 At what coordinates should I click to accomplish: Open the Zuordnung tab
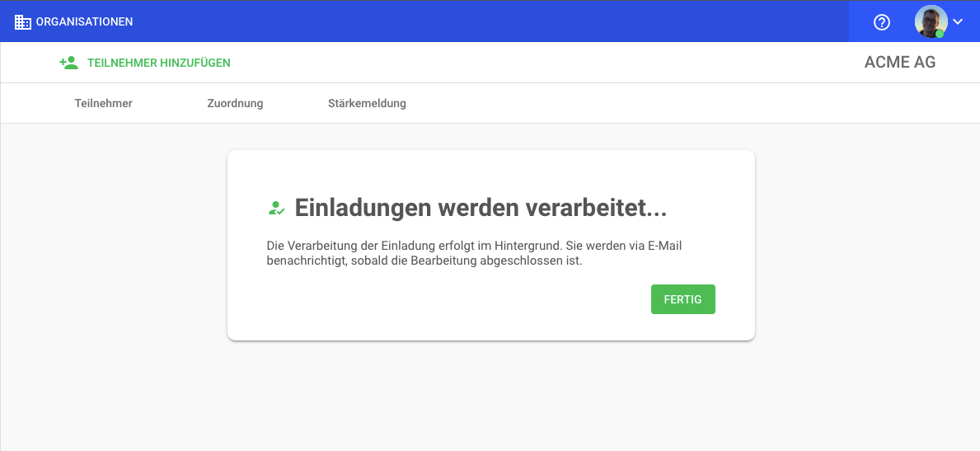[235, 103]
